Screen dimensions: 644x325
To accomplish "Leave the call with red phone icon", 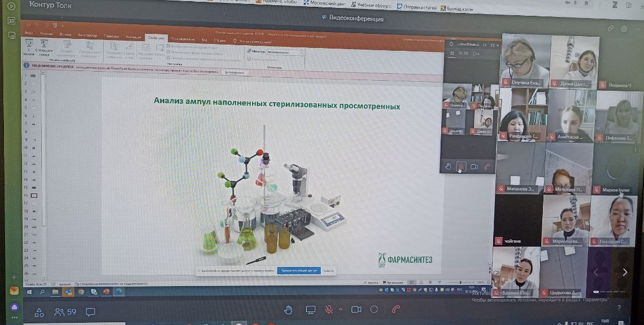I will pyautogui.click(x=396, y=310).
